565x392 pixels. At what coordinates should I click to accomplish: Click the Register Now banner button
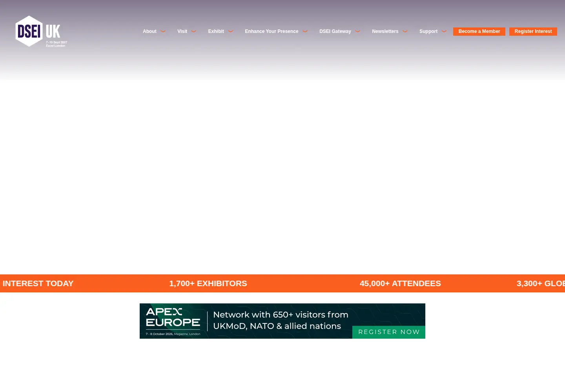[389, 332]
